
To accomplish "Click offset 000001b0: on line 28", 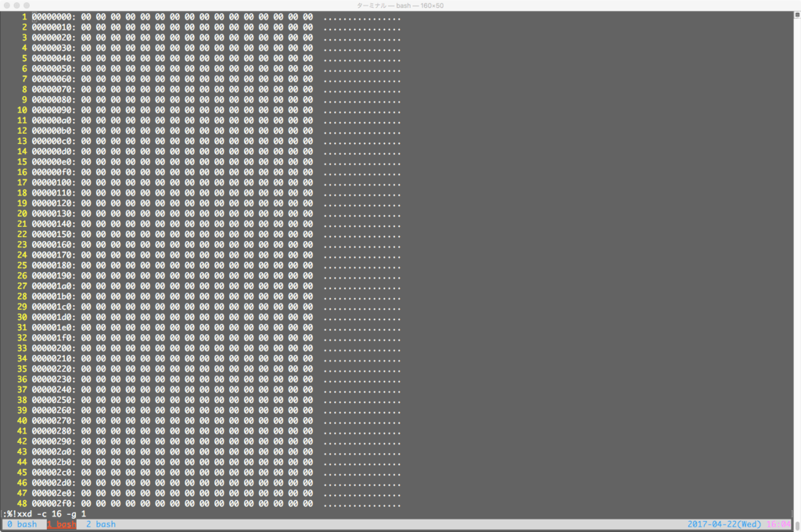I will (54, 297).
